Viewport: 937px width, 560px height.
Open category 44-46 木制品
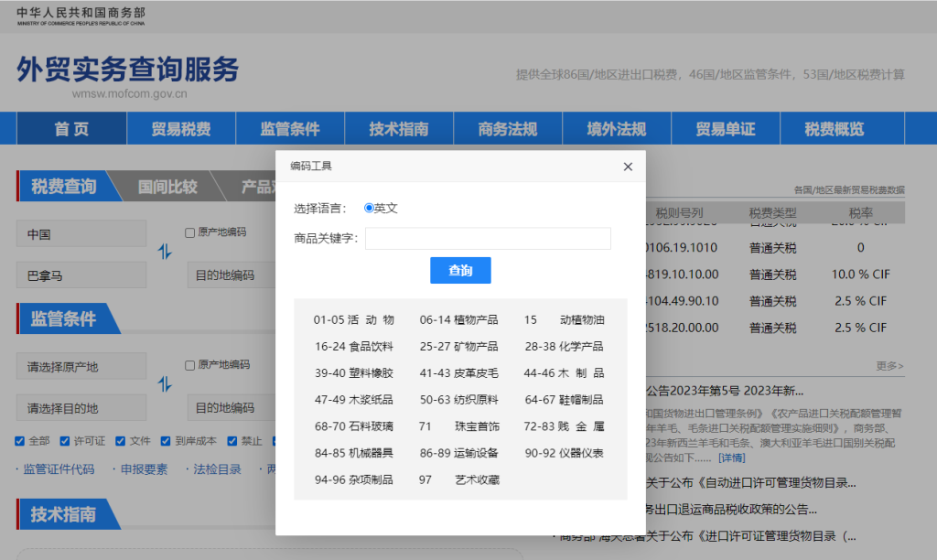pyautogui.click(x=564, y=373)
